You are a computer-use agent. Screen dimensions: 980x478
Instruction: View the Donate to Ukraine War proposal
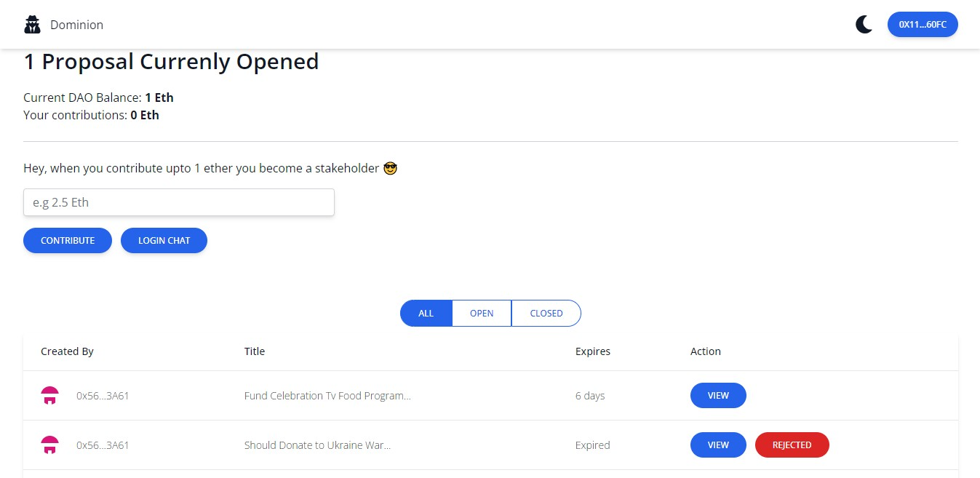click(x=718, y=445)
